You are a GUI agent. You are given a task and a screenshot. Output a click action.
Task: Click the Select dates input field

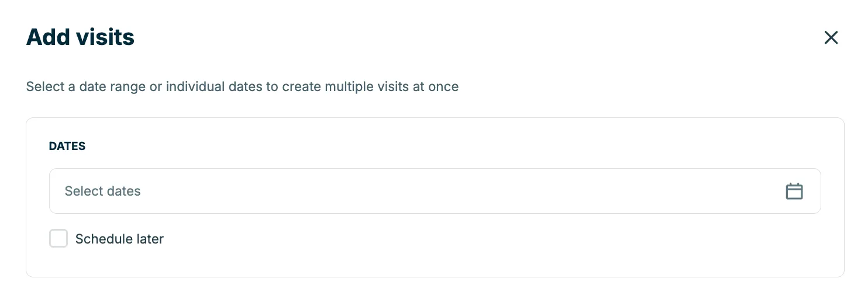pos(435,191)
